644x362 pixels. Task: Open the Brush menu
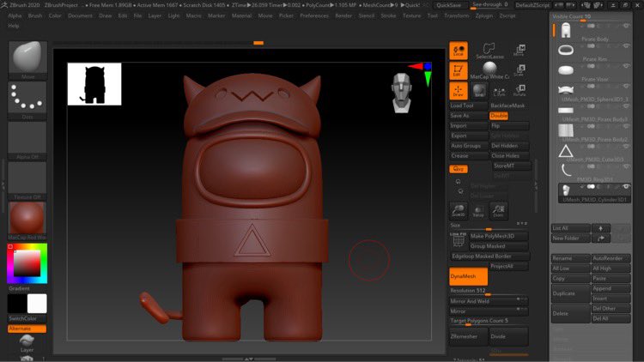click(x=35, y=15)
